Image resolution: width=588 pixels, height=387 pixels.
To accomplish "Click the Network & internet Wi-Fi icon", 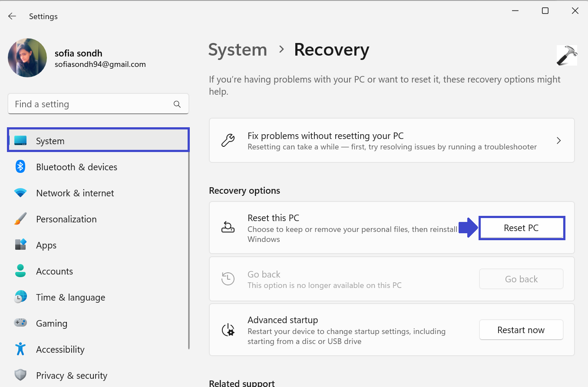I will [20, 193].
